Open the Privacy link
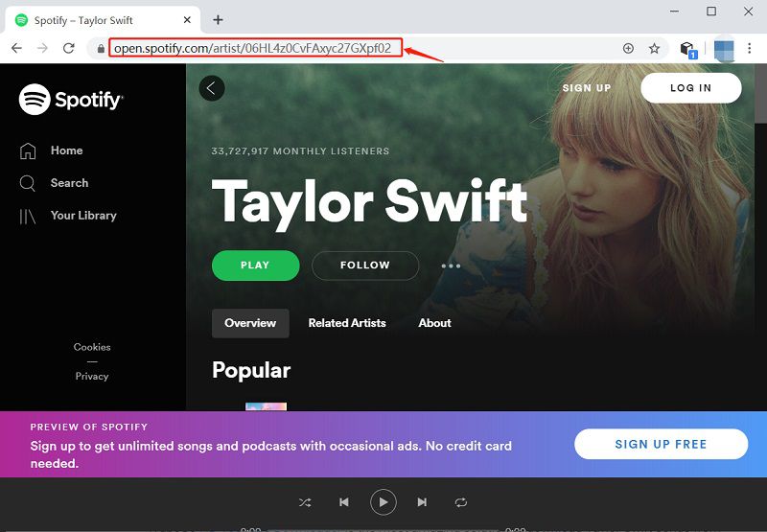Viewport: 767px width, 532px height. pyautogui.click(x=92, y=376)
